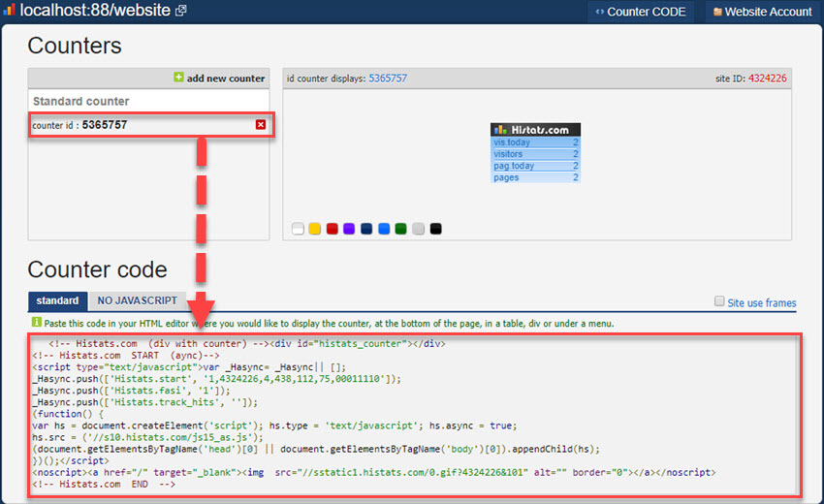Choose the yellow color swatch

pos(315,229)
